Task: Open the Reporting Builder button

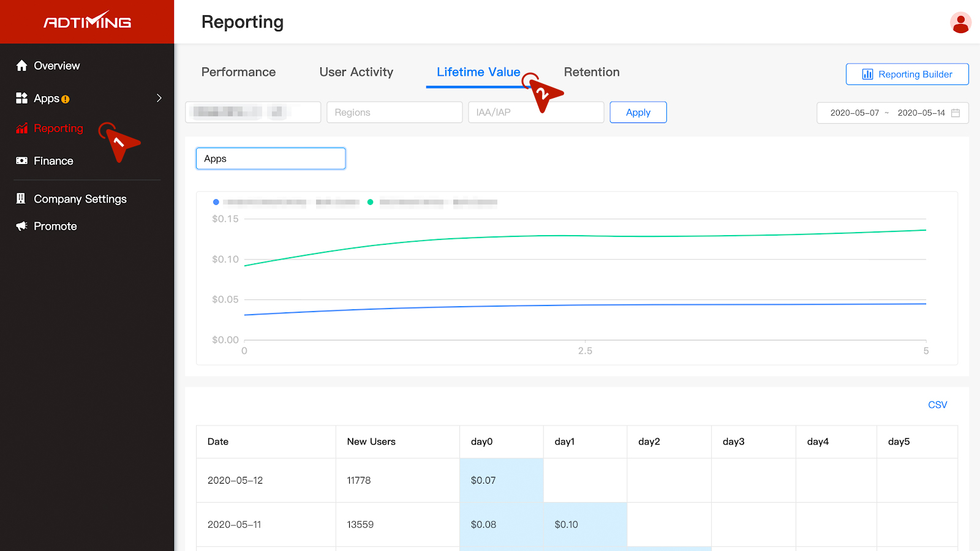Action: [x=907, y=74]
